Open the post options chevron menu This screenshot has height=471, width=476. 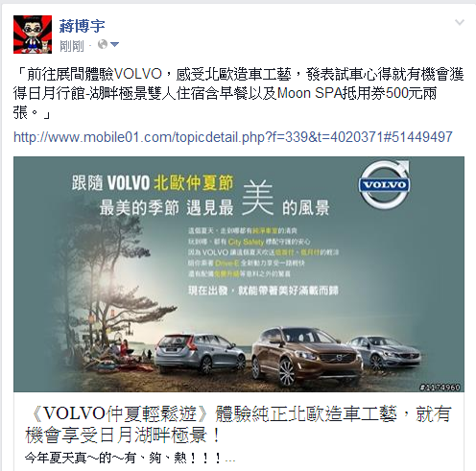(x=460, y=22)
